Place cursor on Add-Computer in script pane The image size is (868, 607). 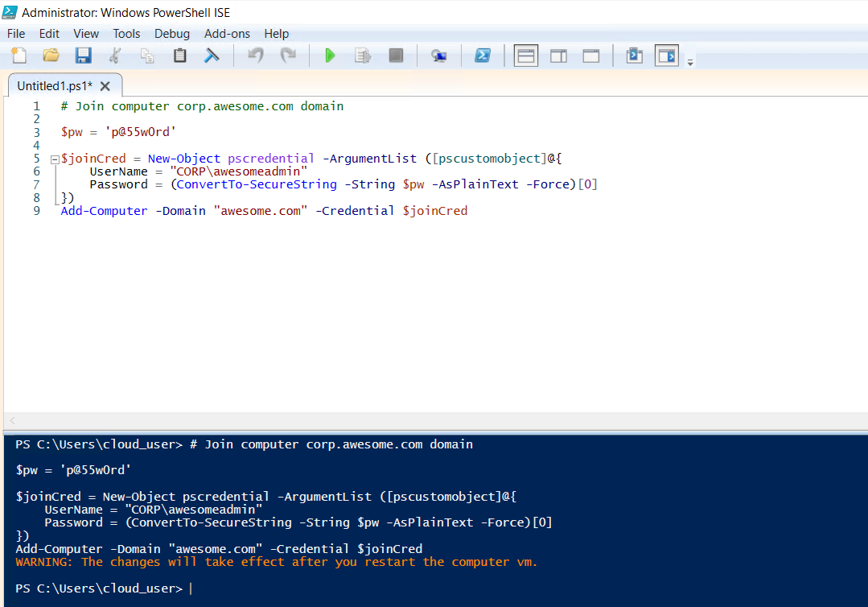coord(104,211)
